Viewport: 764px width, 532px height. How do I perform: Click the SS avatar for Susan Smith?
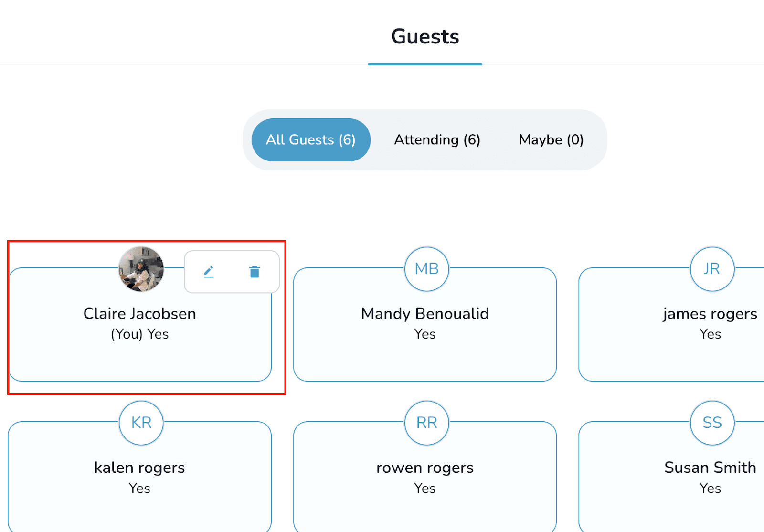711,423
